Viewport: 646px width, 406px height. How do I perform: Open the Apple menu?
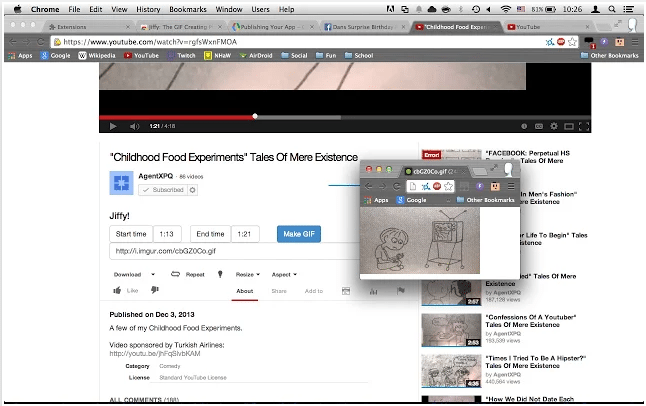point(17,9)
